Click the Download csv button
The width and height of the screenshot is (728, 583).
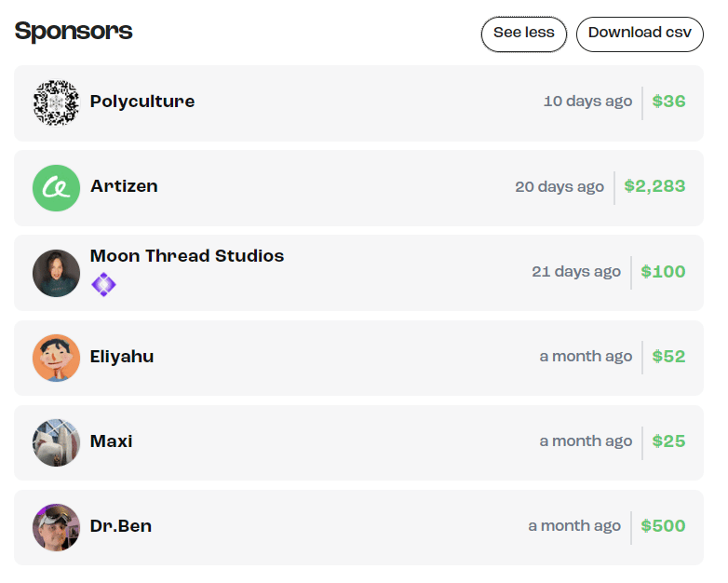pyautogui.click(x=640, y=34)
